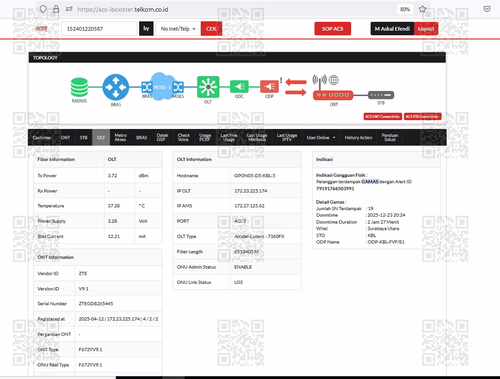The height and width of the screenshot is (379, 500).
Task: Click the 80% zoom level indicator
Action: pos(405,9)
